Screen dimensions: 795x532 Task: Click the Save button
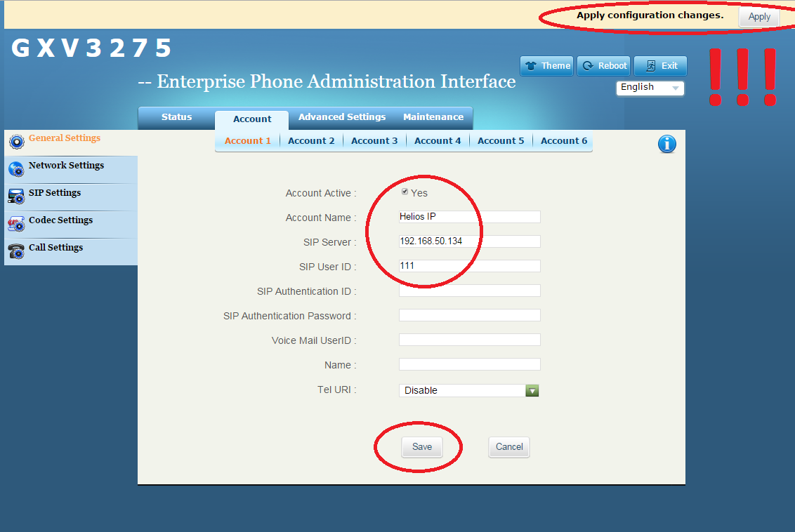click(x=422, y=447)
